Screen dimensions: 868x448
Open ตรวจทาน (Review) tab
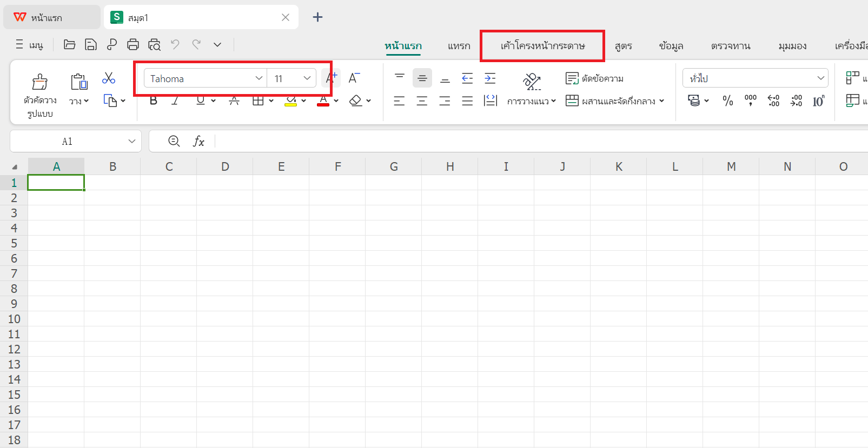coord(731,46)
